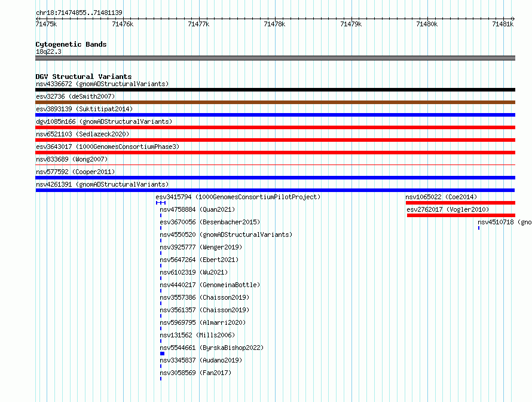The image size is (532, 402).
Task: Click the 71478k ruler tick label
Action: (x=274, y=24)
